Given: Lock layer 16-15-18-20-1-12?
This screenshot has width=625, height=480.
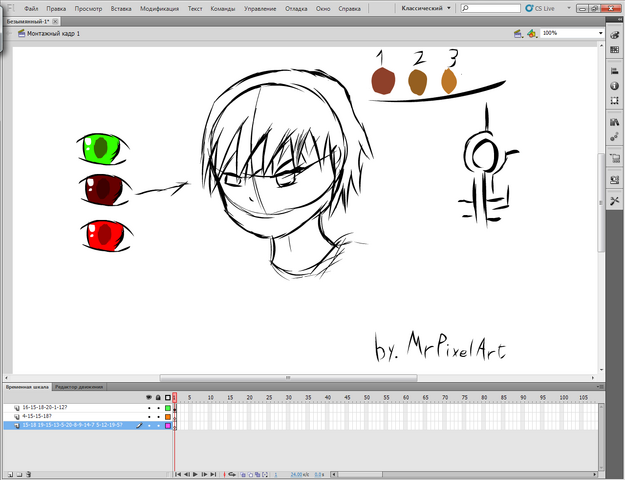Looking at the screenshot, I should (x=158, y=408).
